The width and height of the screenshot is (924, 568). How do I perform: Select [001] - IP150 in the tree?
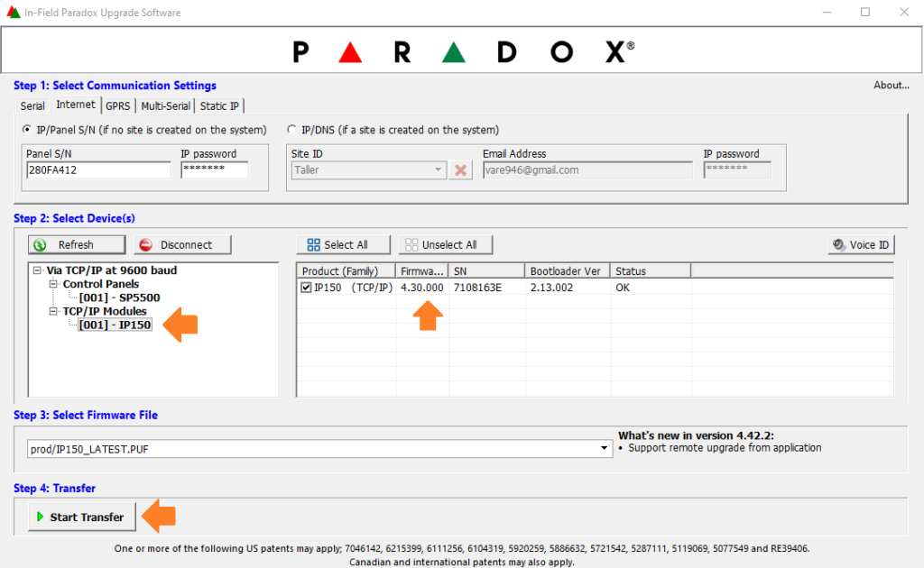(115, 325)
